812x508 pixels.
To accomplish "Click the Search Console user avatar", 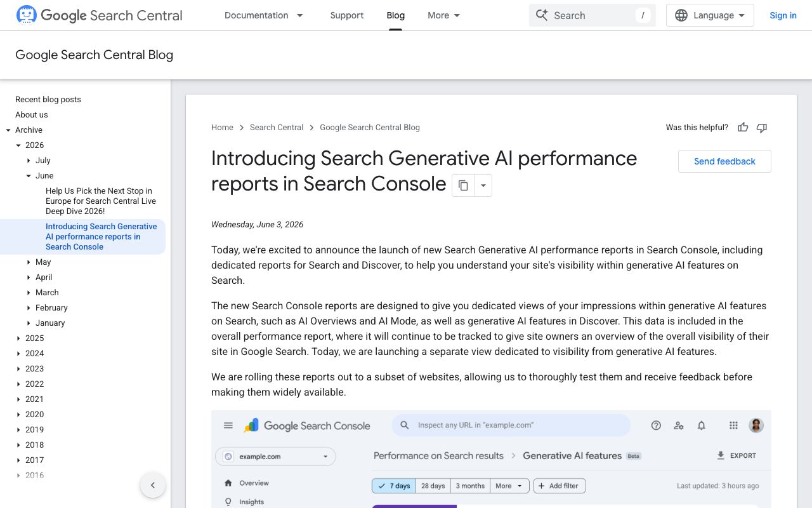I will pyautogui.click(x=756, y=425).
